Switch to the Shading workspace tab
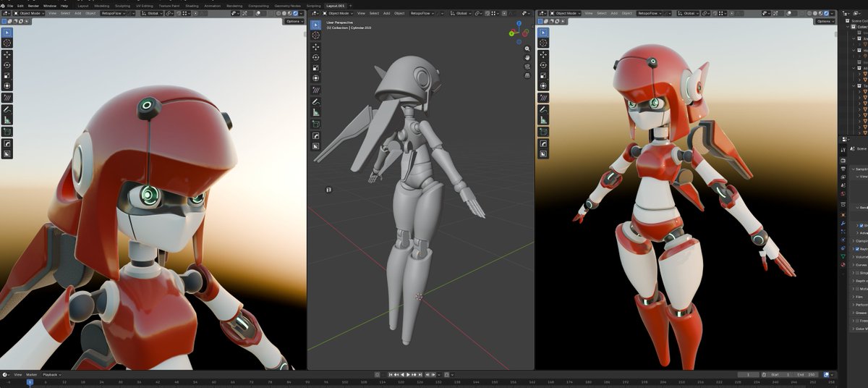This screenshot has height=388, width=868. 192,5
